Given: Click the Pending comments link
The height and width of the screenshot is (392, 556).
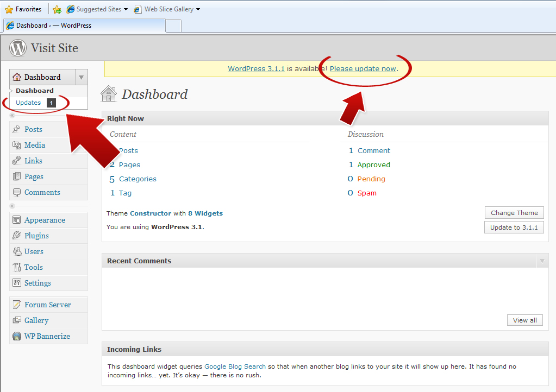Looking at the screenshot, I should click(x=371, y=179).
